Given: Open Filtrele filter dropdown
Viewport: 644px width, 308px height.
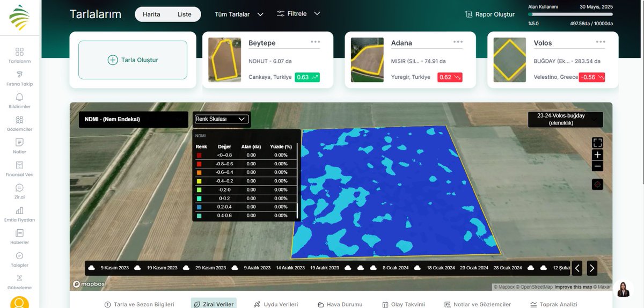Looking at the screenshot, I should click(x=298, y=13).
